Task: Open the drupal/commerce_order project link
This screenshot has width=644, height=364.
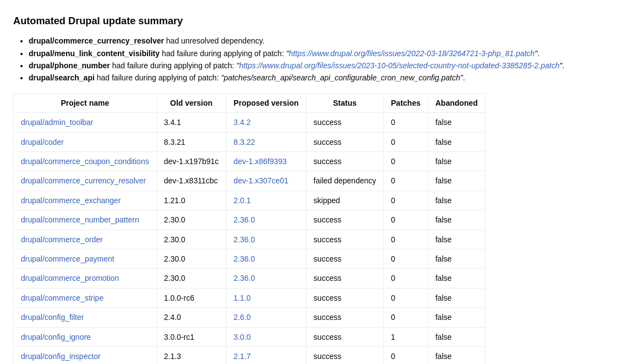Action: pos(62,240)
